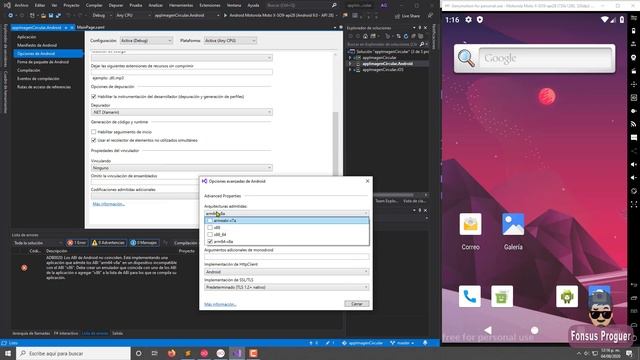Image resolution: width=640 pixels, height=360 pixels.
Task: Toggle the Mensajes filter button
Action: tap(144, 243)
